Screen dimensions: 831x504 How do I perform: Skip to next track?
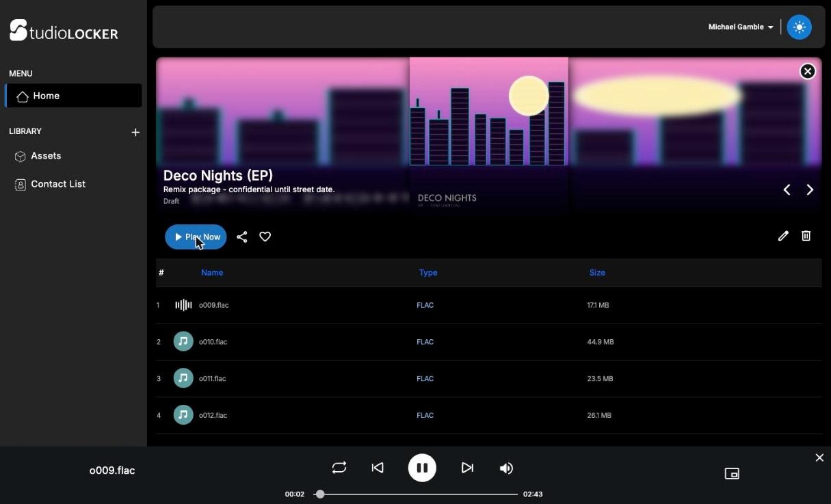coord(467,468)
